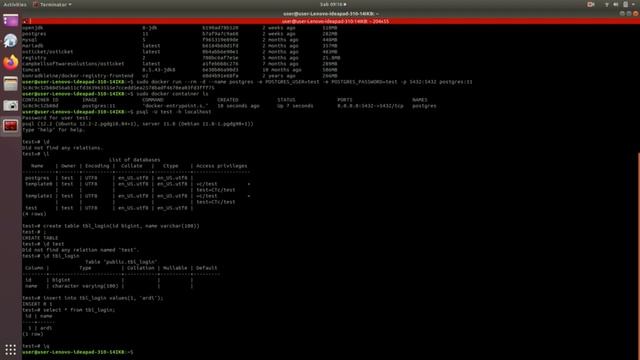Screen dimensions: 640x360
Task: Click the last shell prompt line
Action: (78, 352)
